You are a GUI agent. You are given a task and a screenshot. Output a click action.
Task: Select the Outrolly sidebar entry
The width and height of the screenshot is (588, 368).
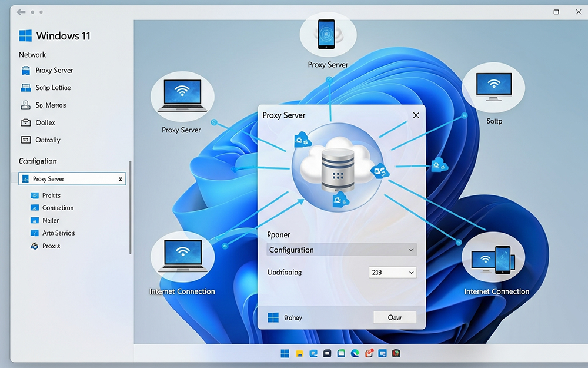tap(41, 140)
